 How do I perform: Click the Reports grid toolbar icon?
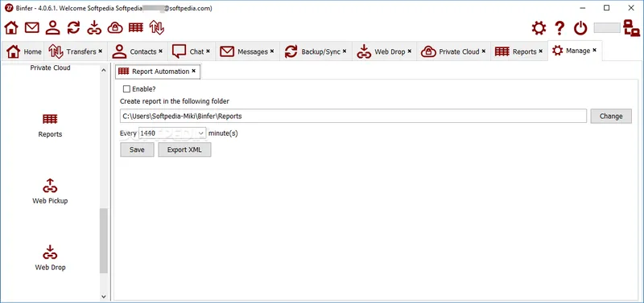(x=136, y=28)
